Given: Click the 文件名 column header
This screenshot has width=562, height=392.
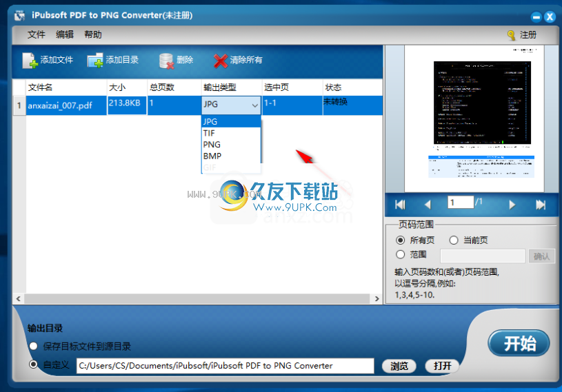Looking at the screenshot, I should point(66,87).
